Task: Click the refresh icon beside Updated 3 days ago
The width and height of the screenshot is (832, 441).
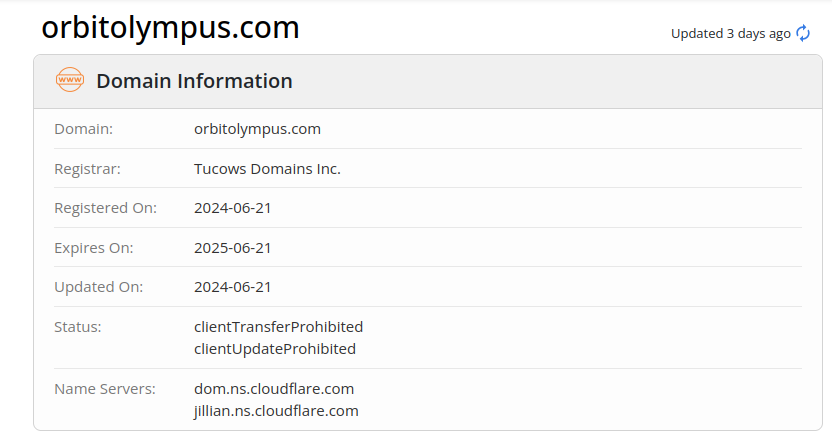Action: pyautogui.click(x=803, y=33)
